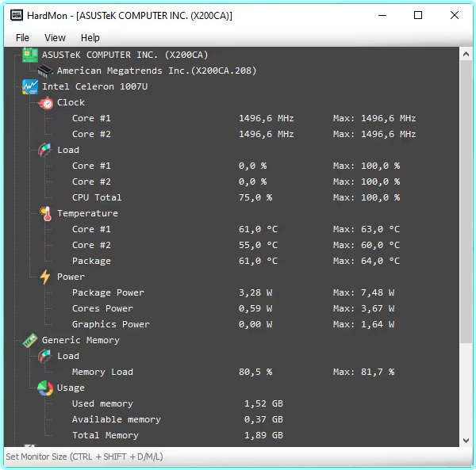Click the scroll down arrow
This screenshot has width=476, height=470.
466,441
